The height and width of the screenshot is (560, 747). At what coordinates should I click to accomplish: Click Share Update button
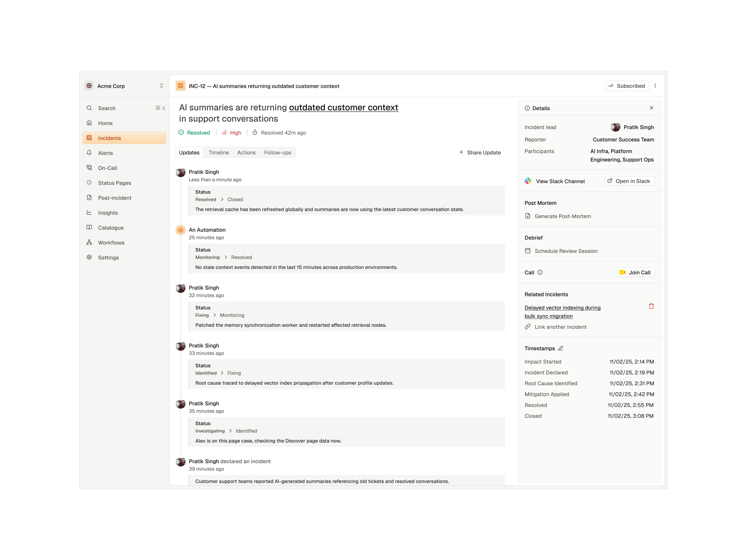click(x=480, y=153)
